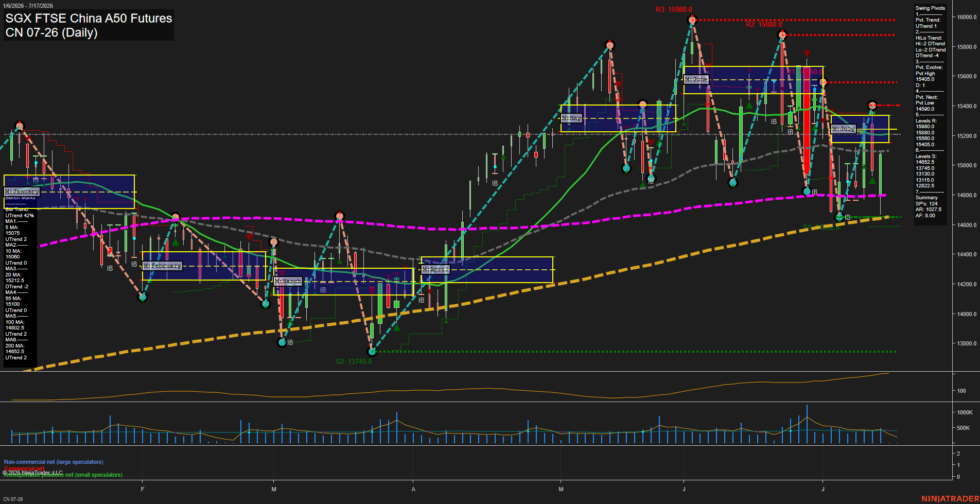Click the Swing Pivots panel heading

point(930,8)
